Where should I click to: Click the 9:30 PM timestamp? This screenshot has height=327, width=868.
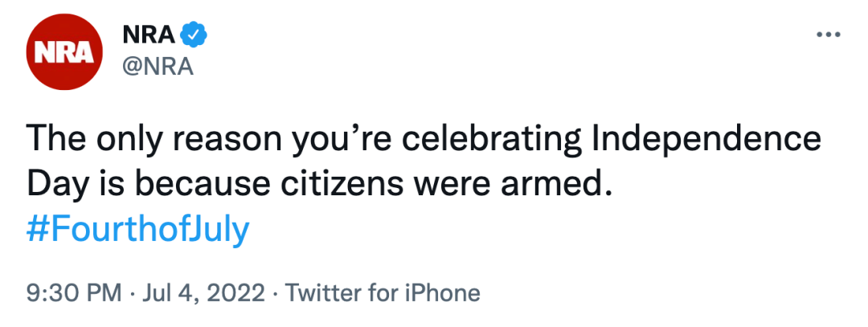click(x=74, y=292)
